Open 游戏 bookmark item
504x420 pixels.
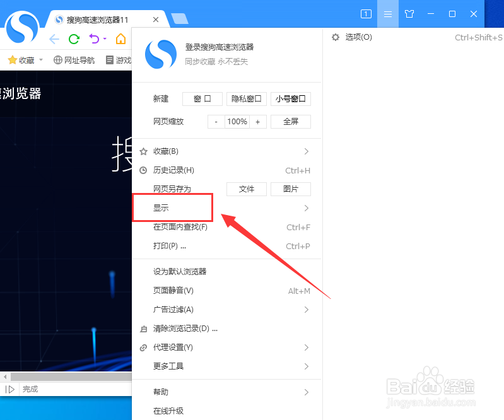119,60
